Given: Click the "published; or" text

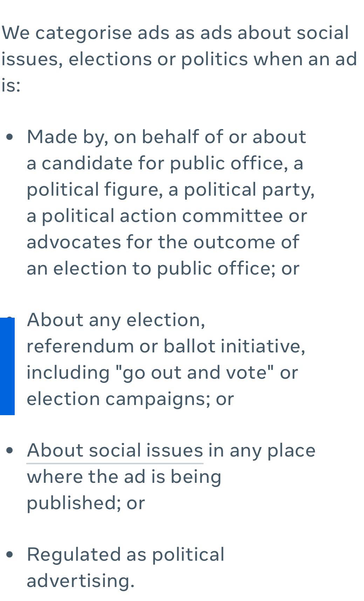Looking at the screenshot, I should tap(86, 503).
